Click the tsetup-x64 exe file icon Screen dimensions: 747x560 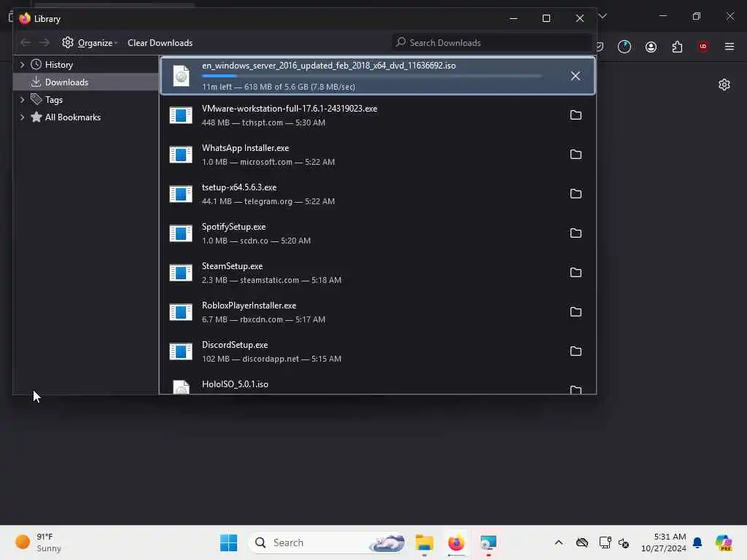(181, 194)
